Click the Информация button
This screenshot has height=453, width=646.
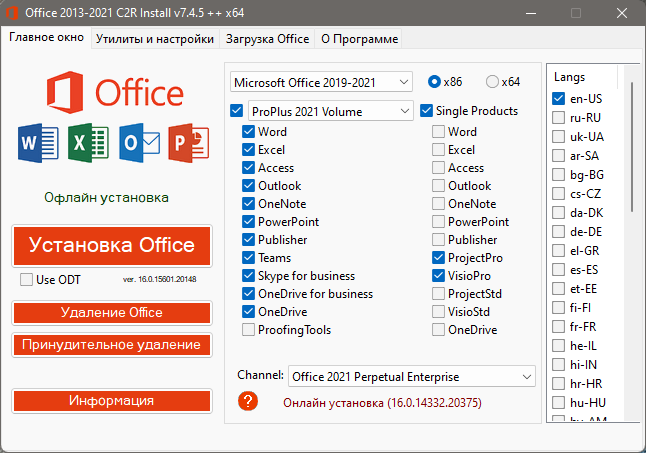click(112, 400)
